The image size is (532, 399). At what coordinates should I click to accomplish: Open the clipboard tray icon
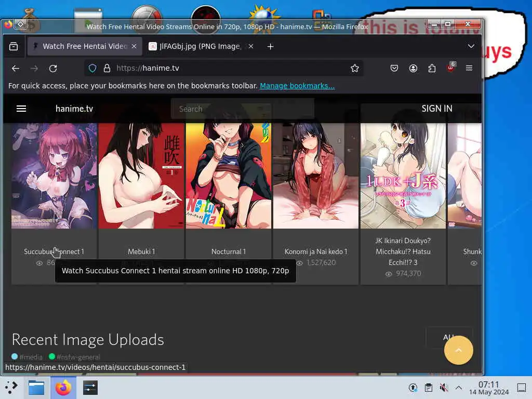point(429,388)
